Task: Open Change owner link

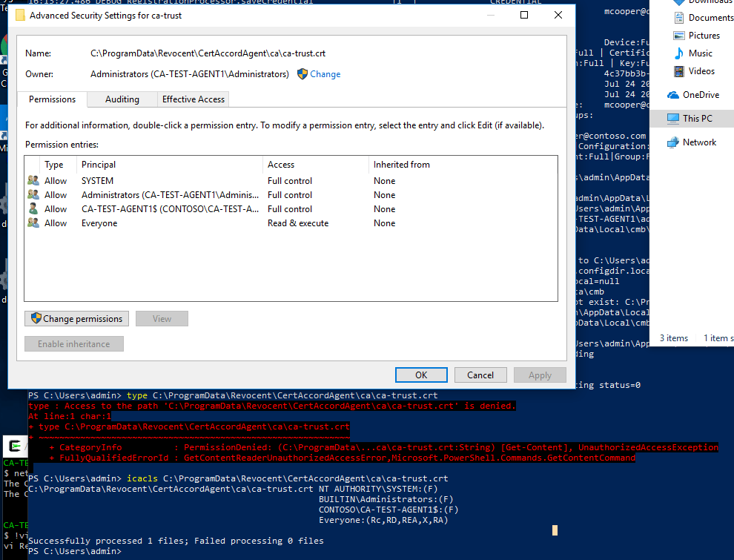Action: pyautogui.click(x=325, y=74)
